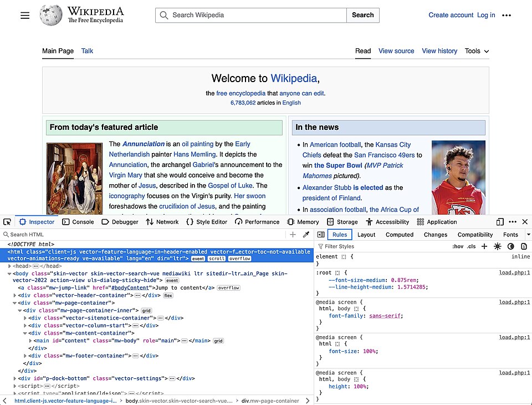
Task: Toggle print media simulation icon
Action: click(524, 246)
